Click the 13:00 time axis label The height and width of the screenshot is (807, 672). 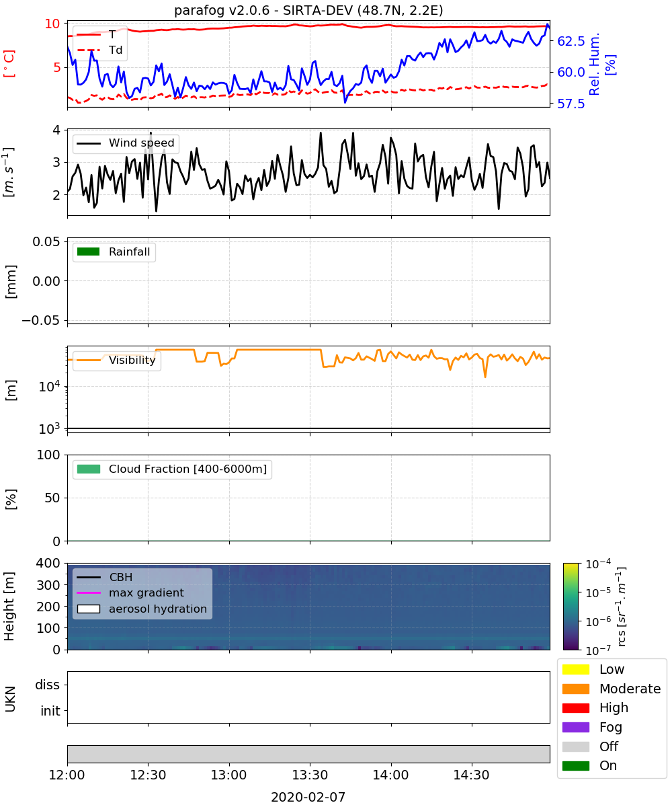[229, 774]
